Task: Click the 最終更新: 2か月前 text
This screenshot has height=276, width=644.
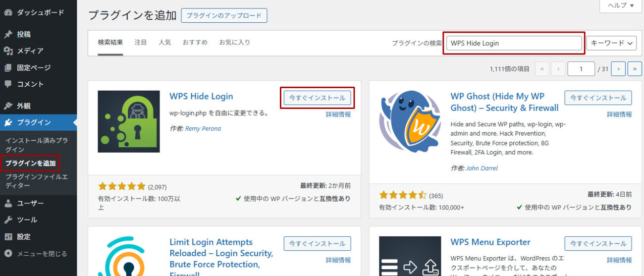Action: 325,186
